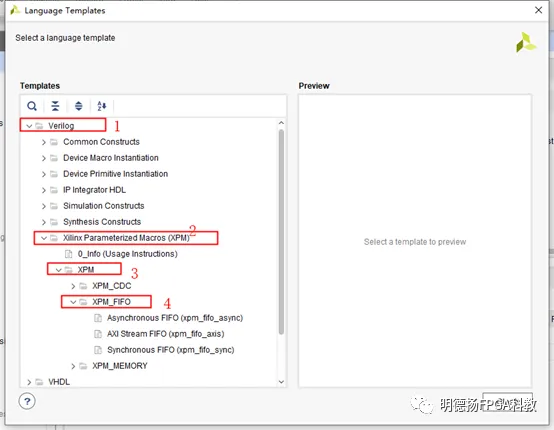The width and height of the screenshot is (554, 430).
Task: Open the help question mark button
Action: [x=27, y=401]
